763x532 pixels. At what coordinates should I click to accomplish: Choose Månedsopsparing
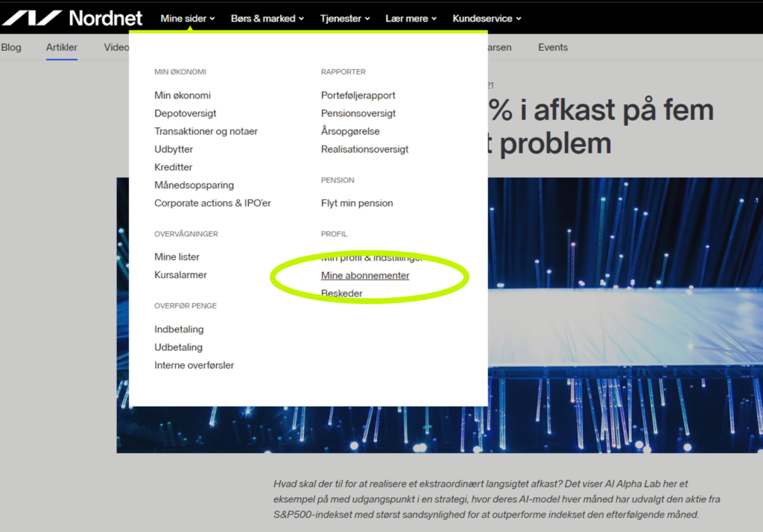point(194,186)
